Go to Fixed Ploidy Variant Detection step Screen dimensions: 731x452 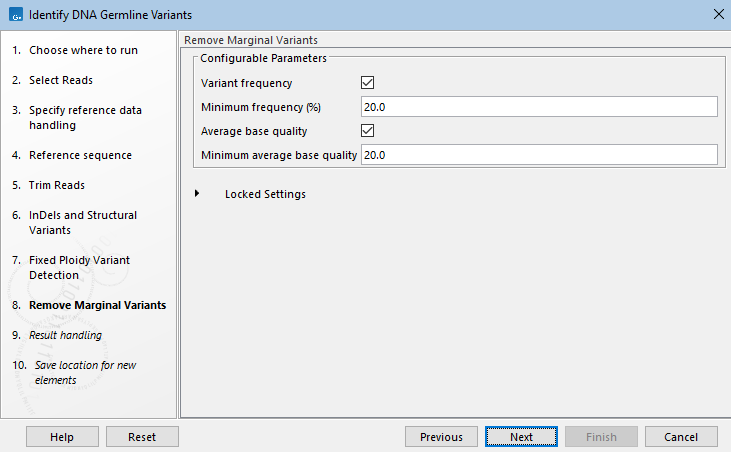click(79, 267)
